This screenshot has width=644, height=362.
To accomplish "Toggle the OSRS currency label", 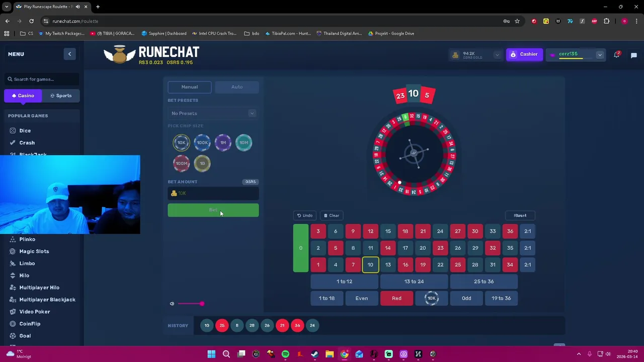I will 251,182.
